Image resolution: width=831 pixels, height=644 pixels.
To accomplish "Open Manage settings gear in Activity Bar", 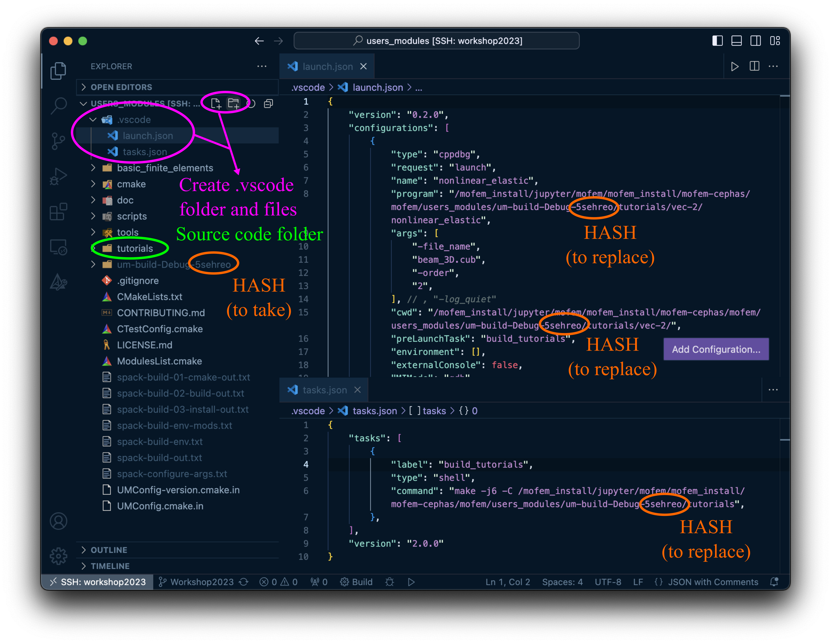I will 59,556.
